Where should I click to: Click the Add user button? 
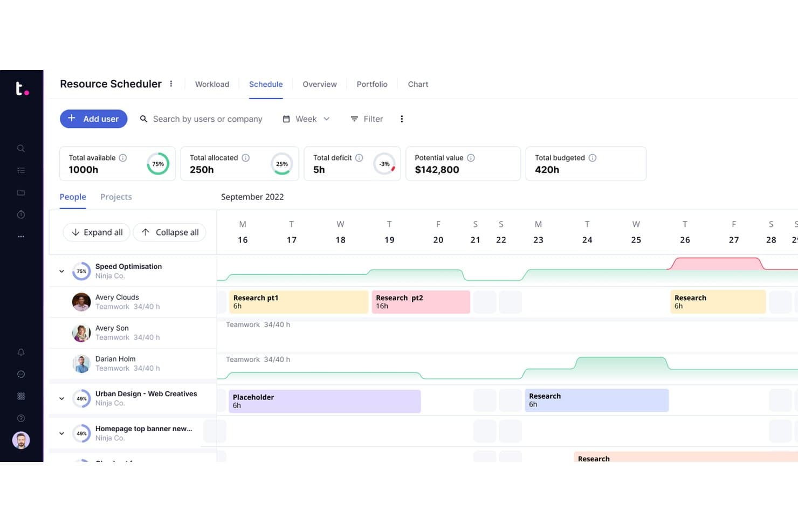pyautogui.click(x=93, y=119)
